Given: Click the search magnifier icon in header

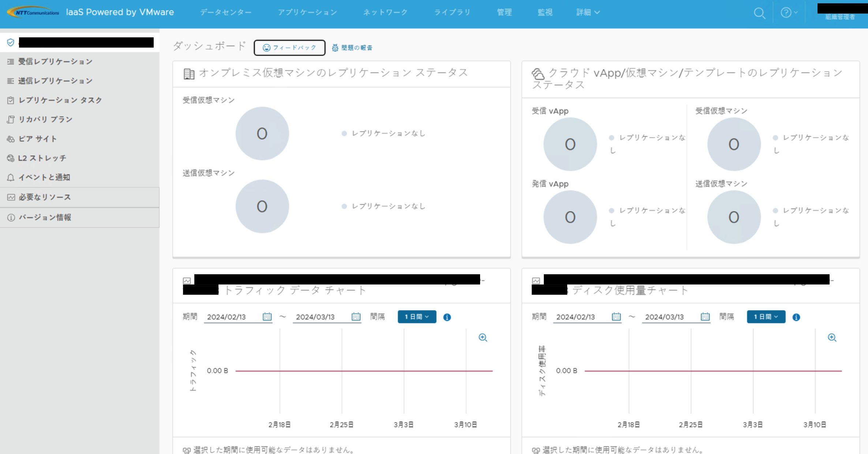Looking at the screenshot, I should (x=759, y=13).
